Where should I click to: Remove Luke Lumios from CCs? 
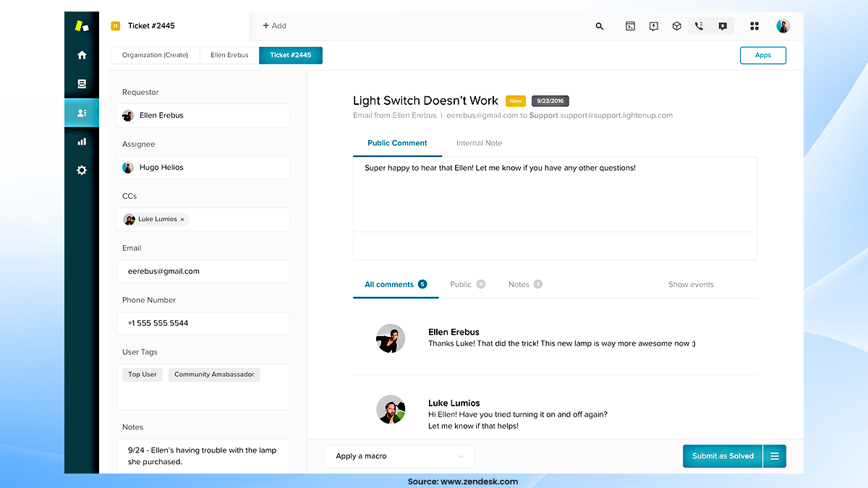click(x=182, y=219)
